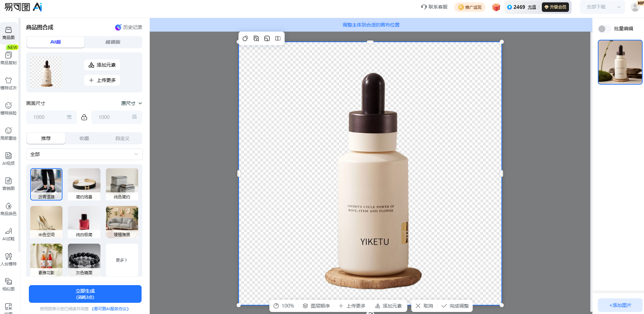
Task: Expand 更多 scene templates
Action: coord(122,260)
